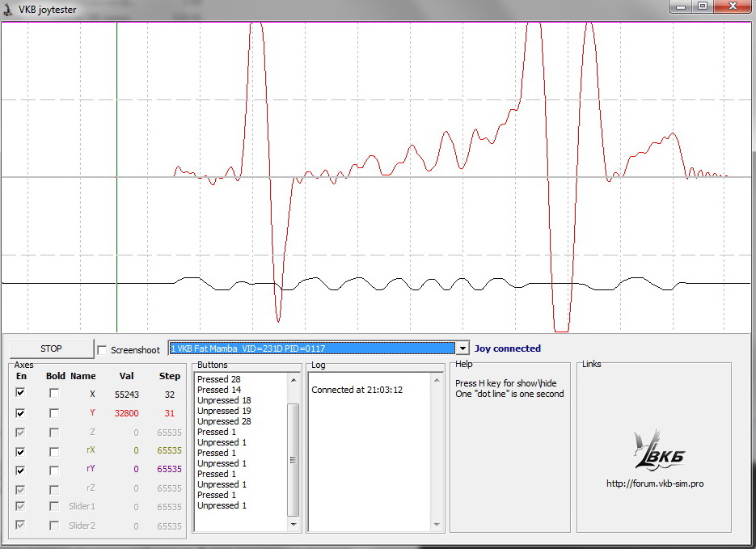
Task: Click the STOP button
Action: click(x=51, y=348)
